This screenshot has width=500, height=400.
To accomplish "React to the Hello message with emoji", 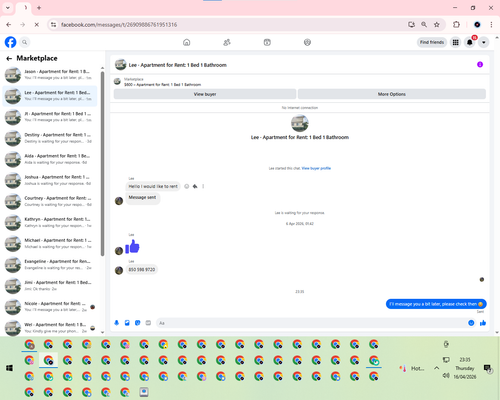I will coord(187,186).
